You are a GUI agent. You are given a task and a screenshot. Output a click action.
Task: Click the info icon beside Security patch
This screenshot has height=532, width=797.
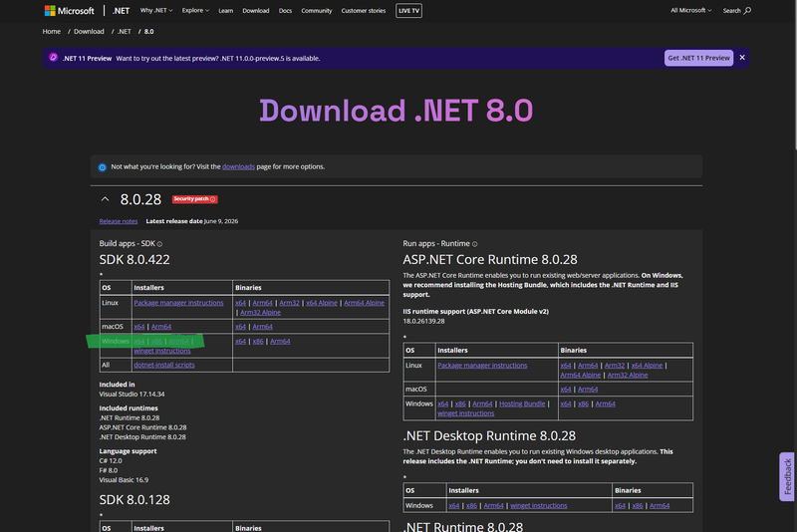tap(212, 199)
